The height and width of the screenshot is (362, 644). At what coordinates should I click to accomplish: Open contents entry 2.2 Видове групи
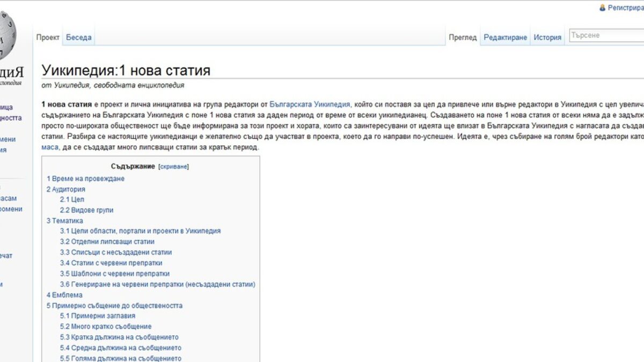click(86, 210)
